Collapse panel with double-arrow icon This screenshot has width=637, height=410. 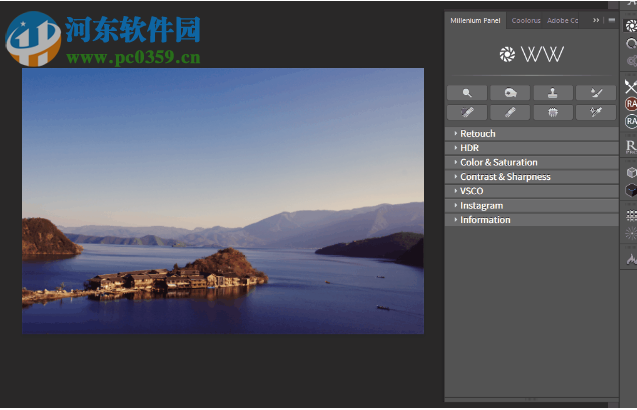(596, 20)
